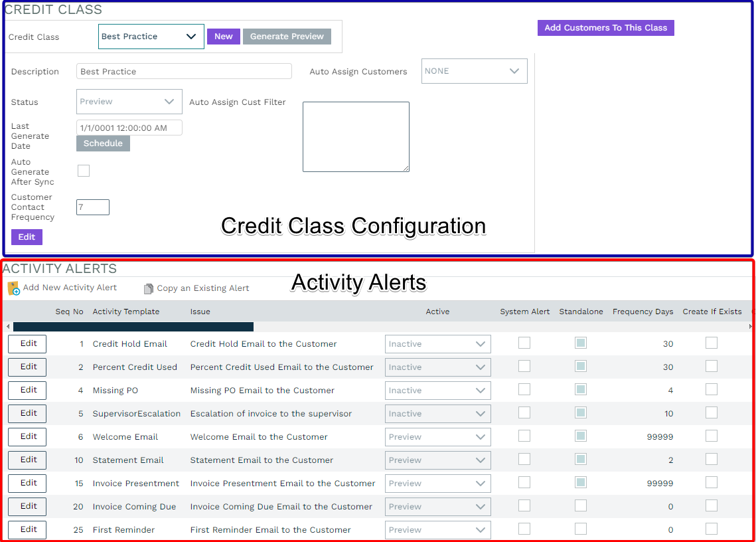
Task: Click the Generate Preview button
Action: 287,37
